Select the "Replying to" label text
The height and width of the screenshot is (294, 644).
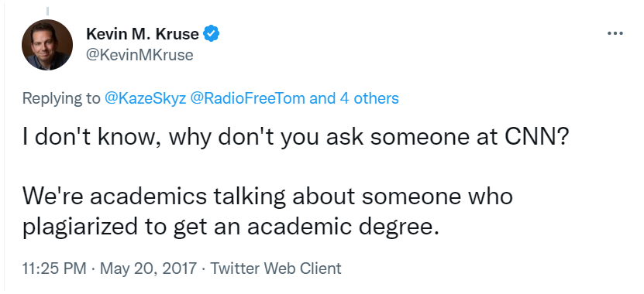tap(61, 99)
